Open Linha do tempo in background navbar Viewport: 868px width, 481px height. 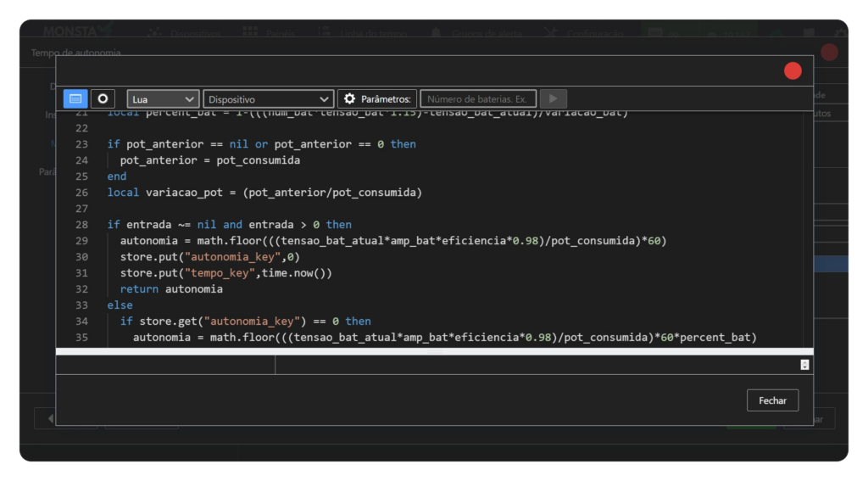[x=363, y=33]
